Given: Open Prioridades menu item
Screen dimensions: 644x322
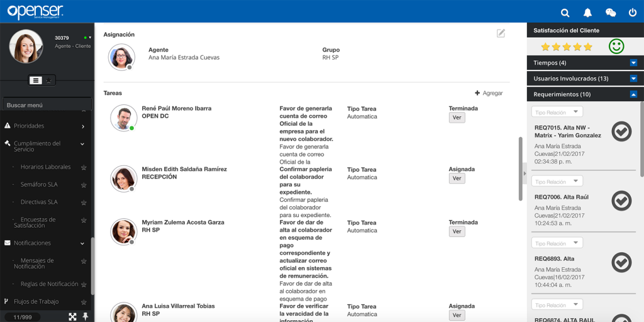Looking at the screenshot, I should point(44,126).
